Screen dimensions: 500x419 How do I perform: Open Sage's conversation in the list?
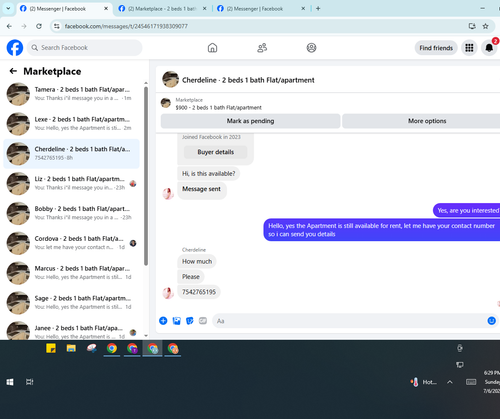pos(71,303)
